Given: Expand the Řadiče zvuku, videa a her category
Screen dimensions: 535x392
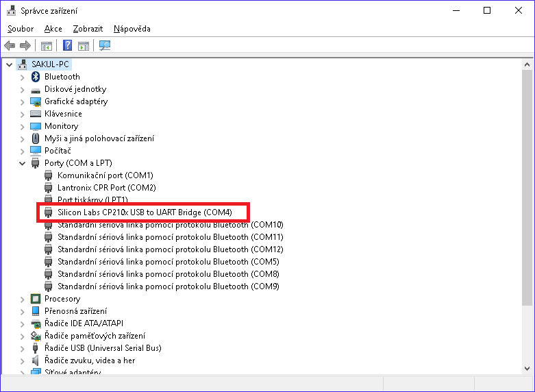Looking at the screenshot, I should click(22, 361).
